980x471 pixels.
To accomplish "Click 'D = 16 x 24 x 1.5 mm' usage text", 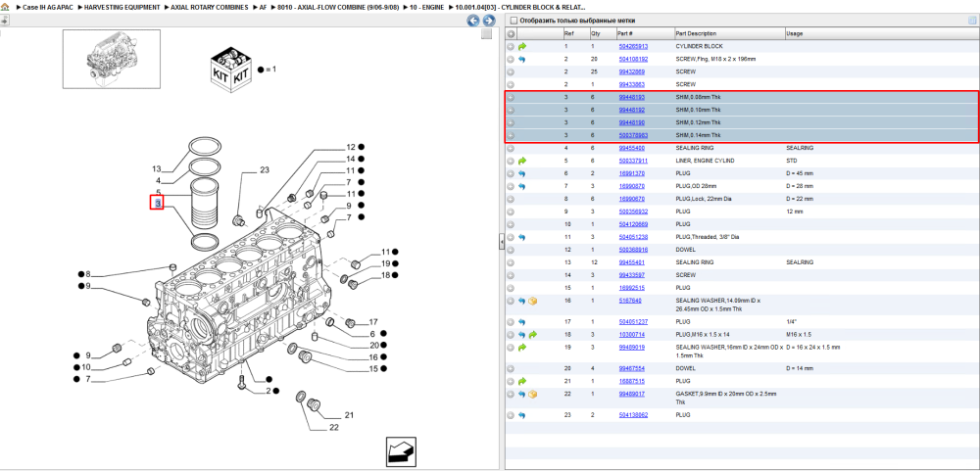I will [x=813, y=348].
